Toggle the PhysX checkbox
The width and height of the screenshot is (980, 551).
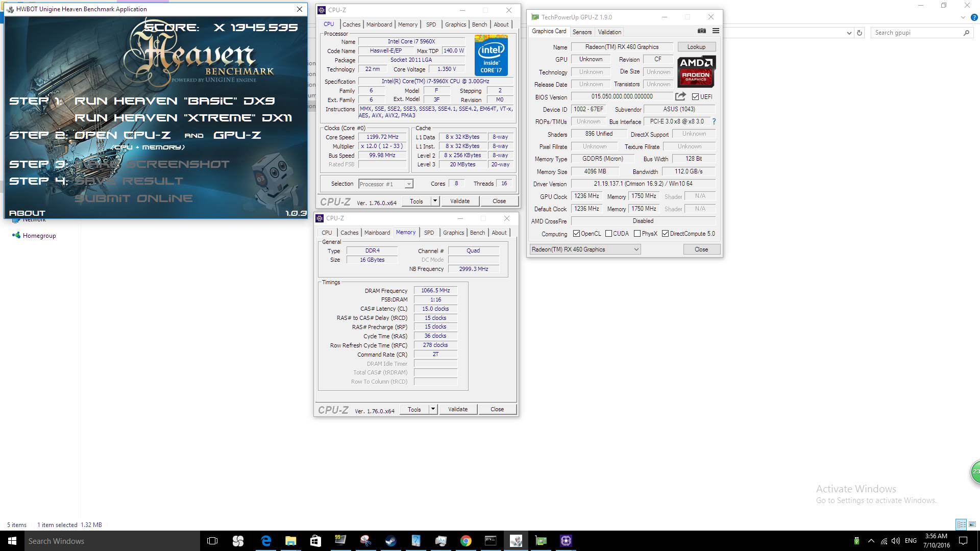click(637, 234)
